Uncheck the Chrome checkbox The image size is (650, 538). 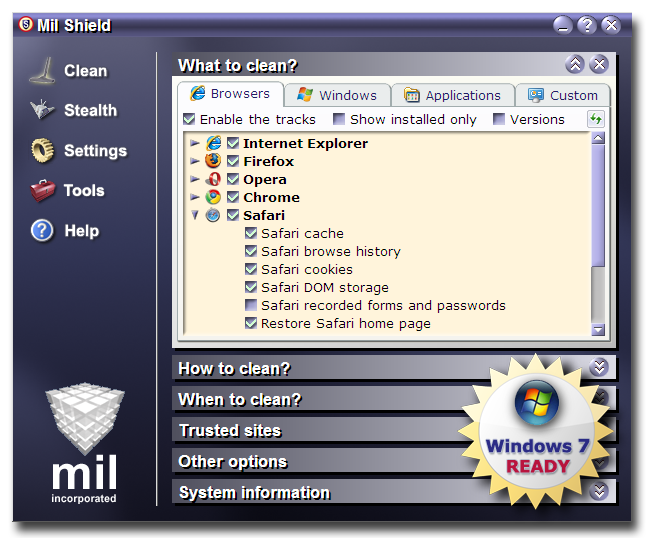click(233, 197)
